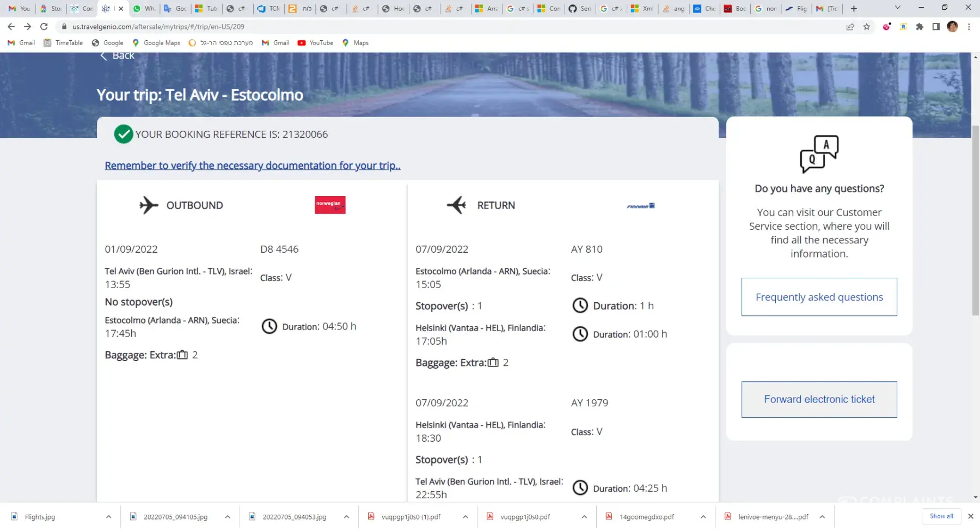Open the Chrome side panel icon
This screenshot has width=980, height=531.
pos(936,27)
